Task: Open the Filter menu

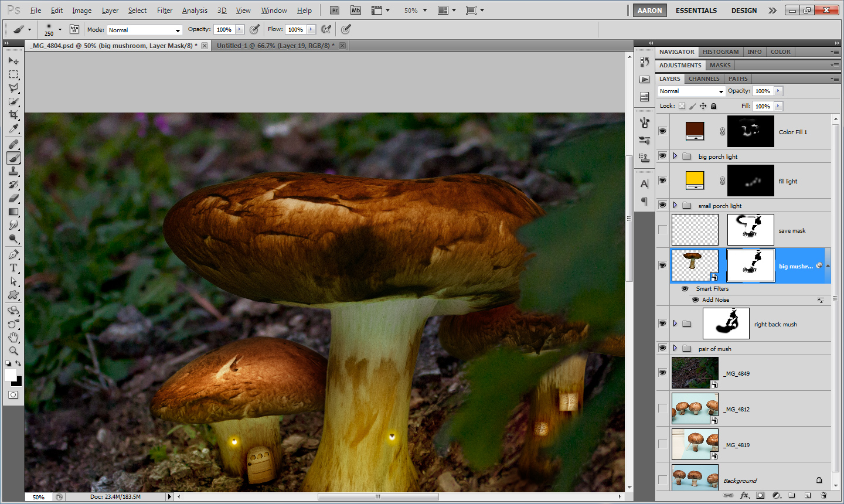Action: point(165,11)
